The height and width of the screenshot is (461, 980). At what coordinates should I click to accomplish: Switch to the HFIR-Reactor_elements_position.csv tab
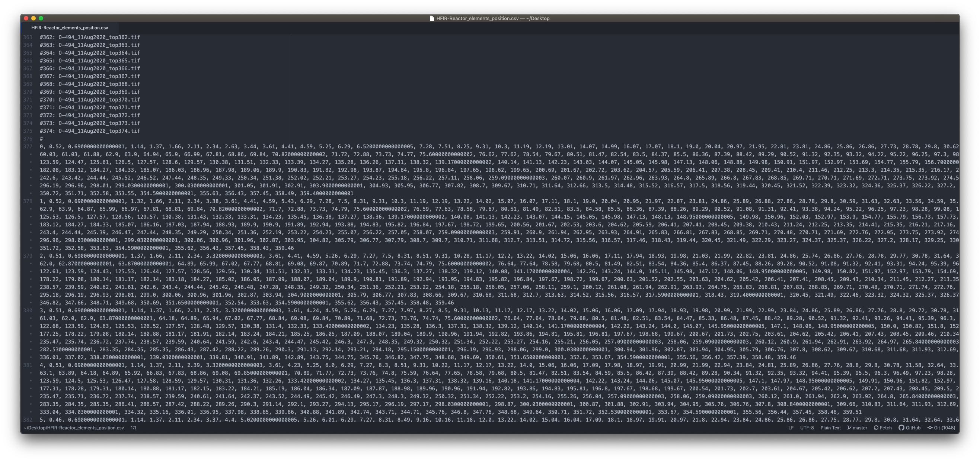(70, 28)
